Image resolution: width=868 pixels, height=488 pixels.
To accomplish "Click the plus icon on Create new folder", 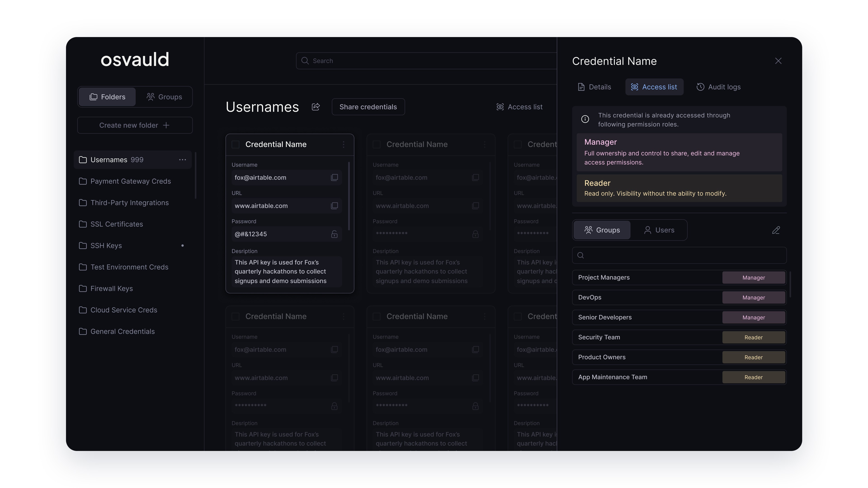I will (x=166, y=125).
